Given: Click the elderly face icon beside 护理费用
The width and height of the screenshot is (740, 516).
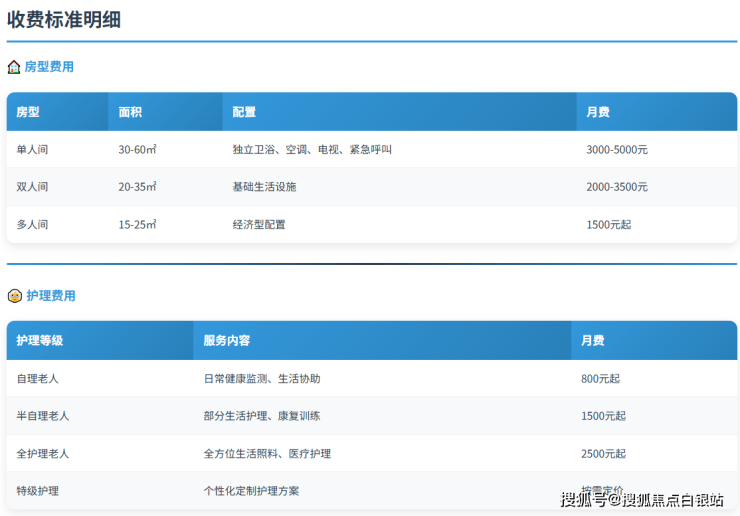Looking at the screenshot, I should click(14, 296).
